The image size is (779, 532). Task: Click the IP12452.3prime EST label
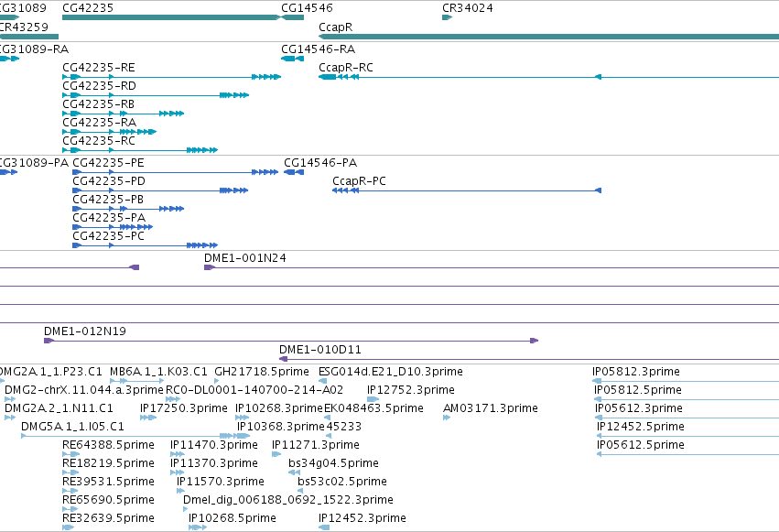[362, 518]
